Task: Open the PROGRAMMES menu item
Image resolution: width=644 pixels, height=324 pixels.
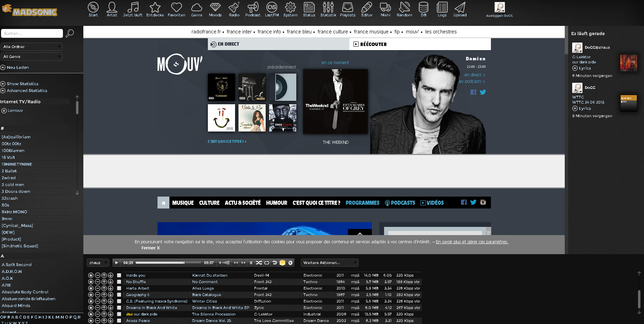Action: [x=362, y=203]
